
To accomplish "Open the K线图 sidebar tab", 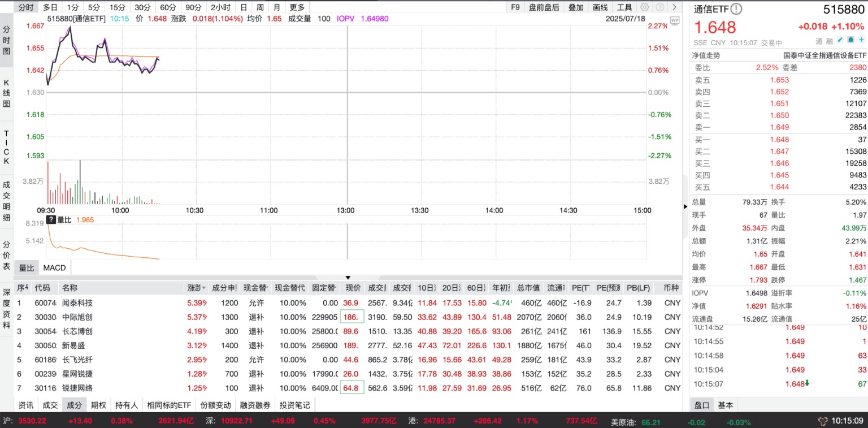I will (x=6, y=93).
